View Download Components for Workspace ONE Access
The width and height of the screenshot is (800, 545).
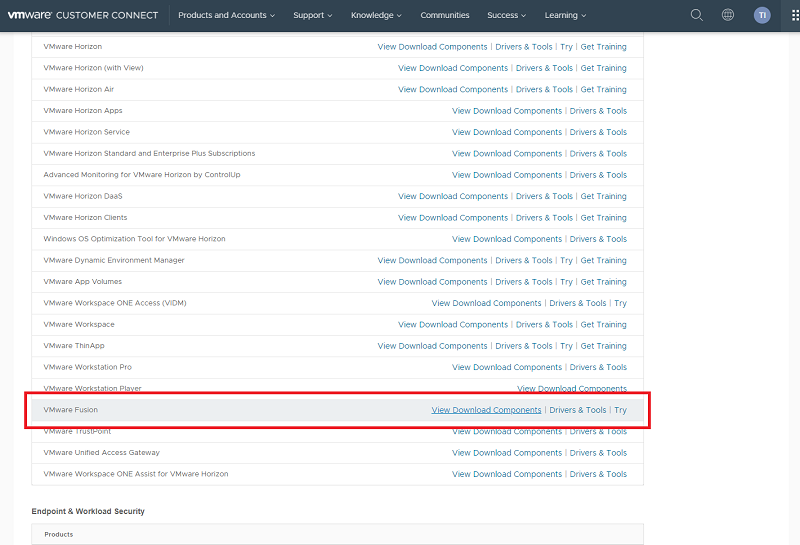(x=486, y=303)
